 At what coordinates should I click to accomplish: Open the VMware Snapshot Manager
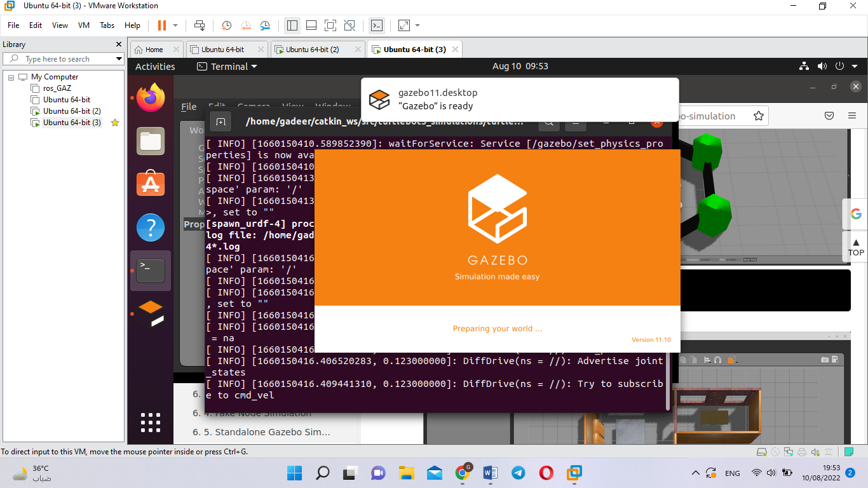[265, 25]
